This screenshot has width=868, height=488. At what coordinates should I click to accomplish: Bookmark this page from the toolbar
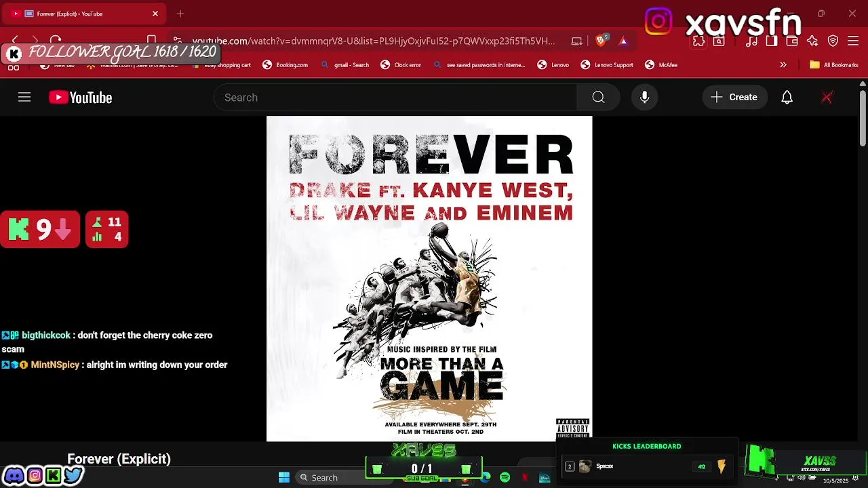point(152,41)
